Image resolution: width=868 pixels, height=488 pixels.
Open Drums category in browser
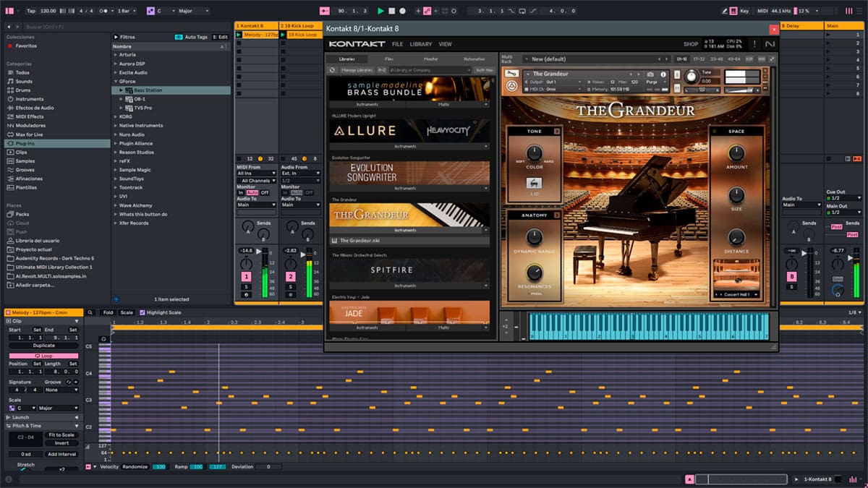pyautogui.click(x=23, y=90)
